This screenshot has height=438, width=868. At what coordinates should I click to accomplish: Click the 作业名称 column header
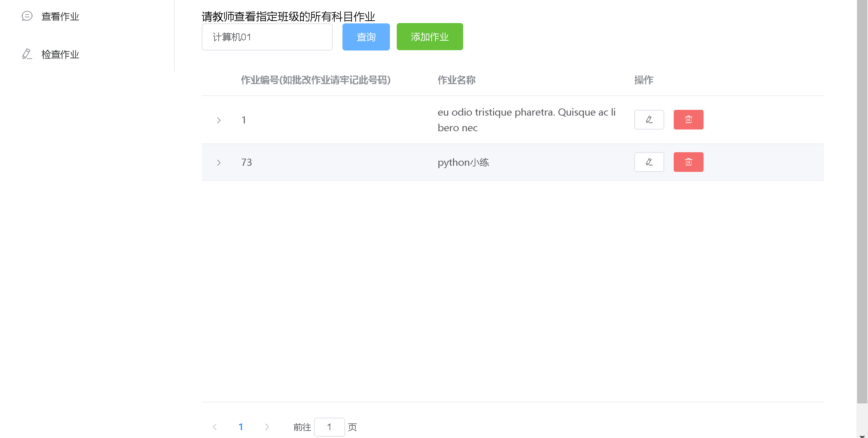pyautogui.click(x=456, y=80)
